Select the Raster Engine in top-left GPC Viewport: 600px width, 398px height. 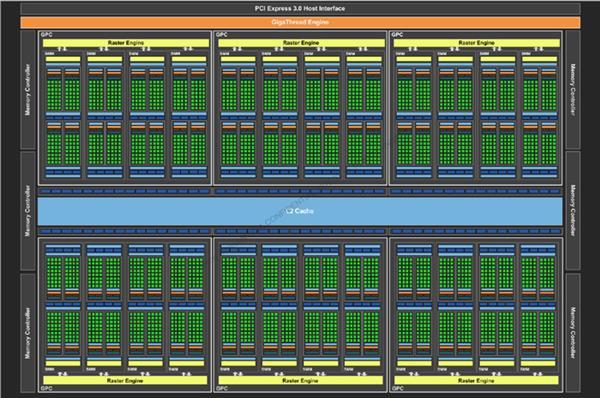pyautogui.click(x=126, y=43)
